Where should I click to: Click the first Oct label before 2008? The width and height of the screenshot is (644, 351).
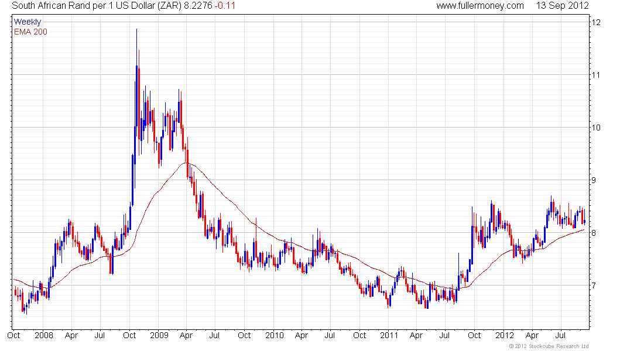pyautogui.click(x=13, y=335)
